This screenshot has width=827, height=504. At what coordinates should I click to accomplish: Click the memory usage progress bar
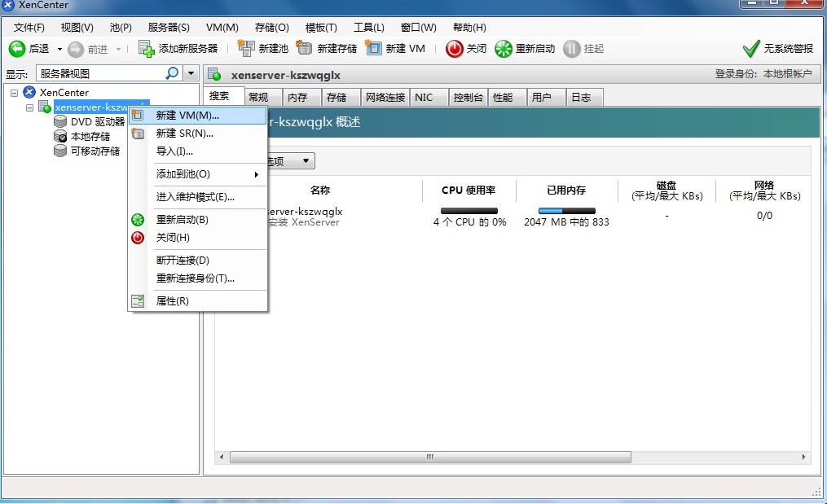(x=566, y=211)
